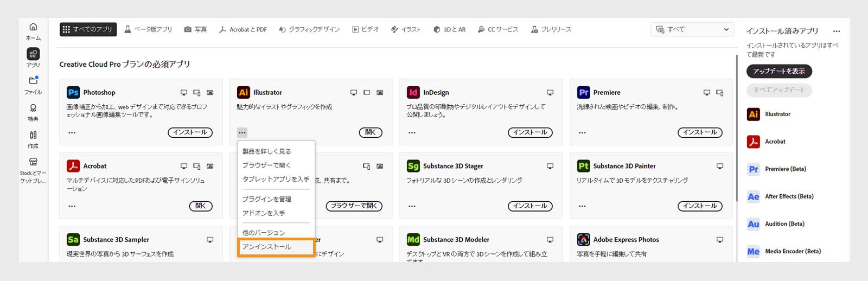Choose タブレットアプリを入手 menu item
This screenshot has width=868, height=281.
point(276,179)
